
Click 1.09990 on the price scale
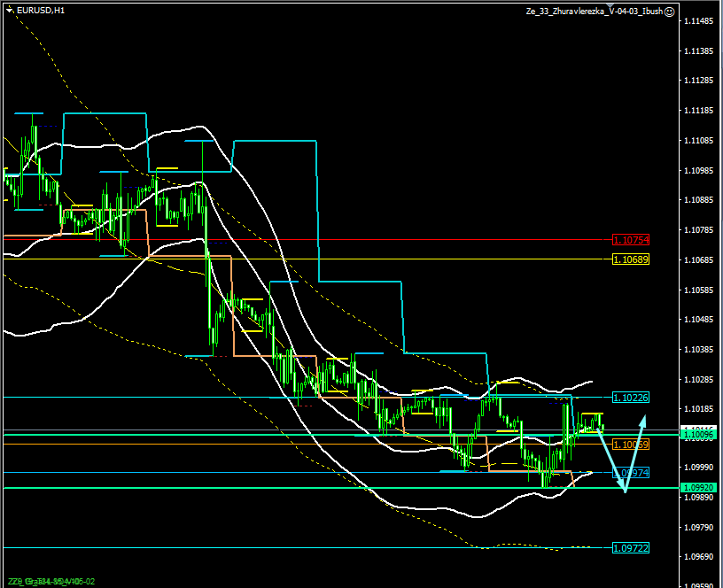coord(698,468)
